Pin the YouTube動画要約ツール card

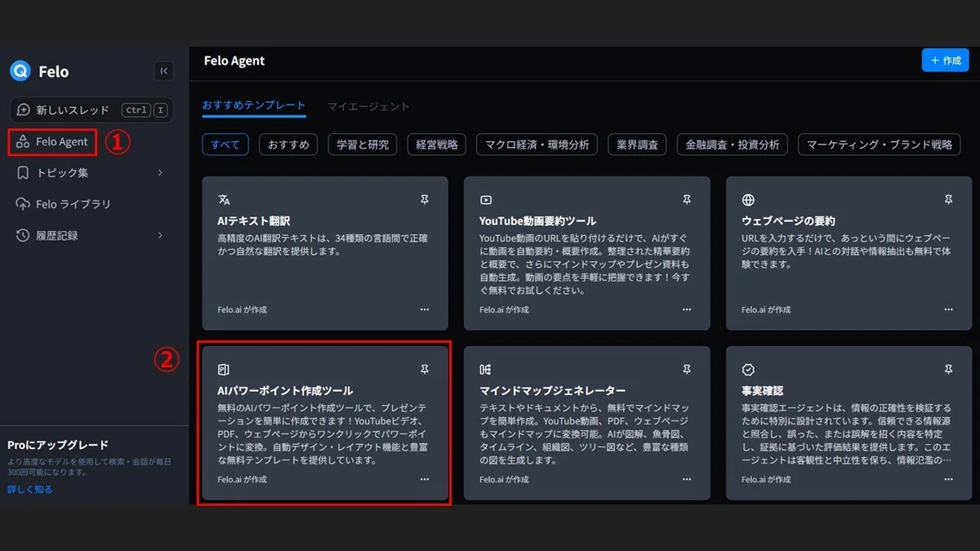point(687,200)
